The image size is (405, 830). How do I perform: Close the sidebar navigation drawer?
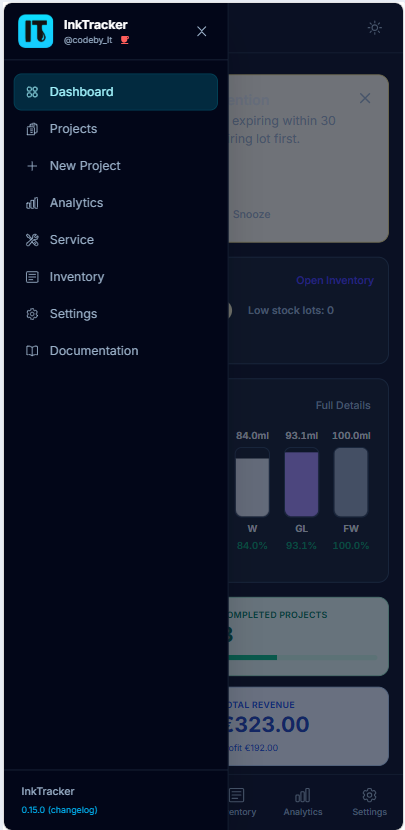click(201, 31)
